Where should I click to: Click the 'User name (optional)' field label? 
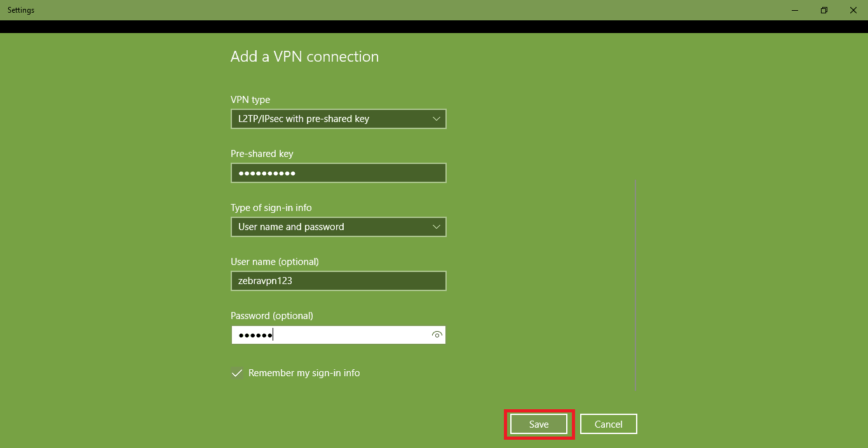pos(275,262)
